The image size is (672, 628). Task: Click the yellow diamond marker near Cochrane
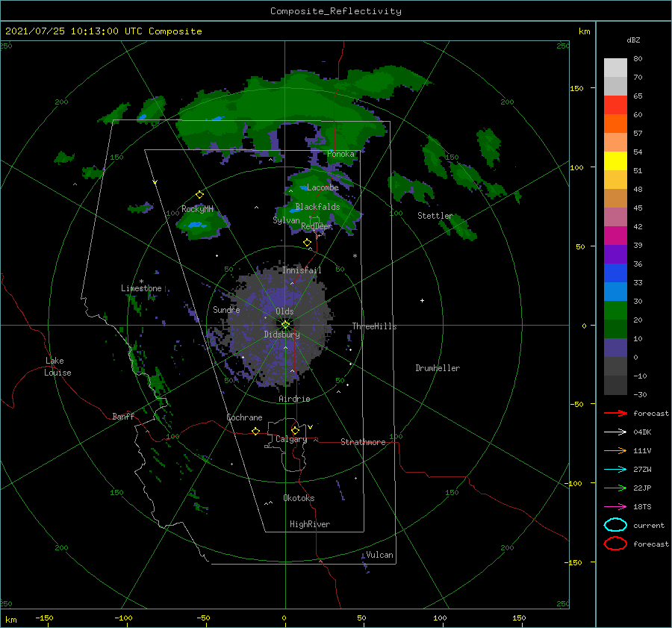tap(255, 431)
